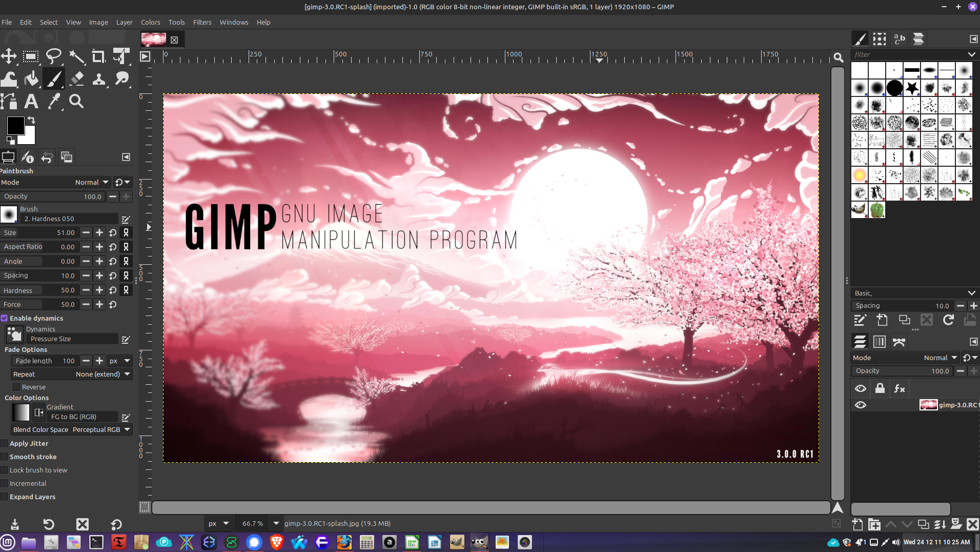
Task: Open the zoom percentage dropdown
Action: (276, 523)
